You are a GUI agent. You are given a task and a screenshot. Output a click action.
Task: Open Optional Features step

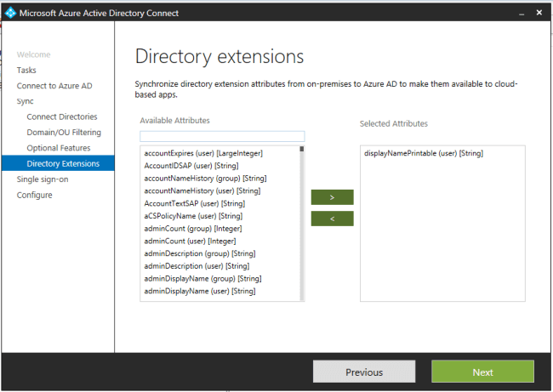[x=59, y=148]
